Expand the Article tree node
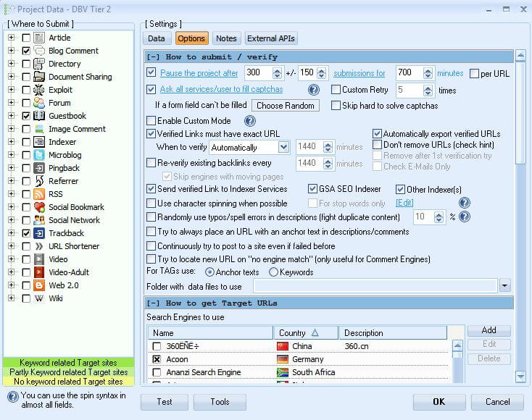The image size is (532, 420). pos(11,38)
